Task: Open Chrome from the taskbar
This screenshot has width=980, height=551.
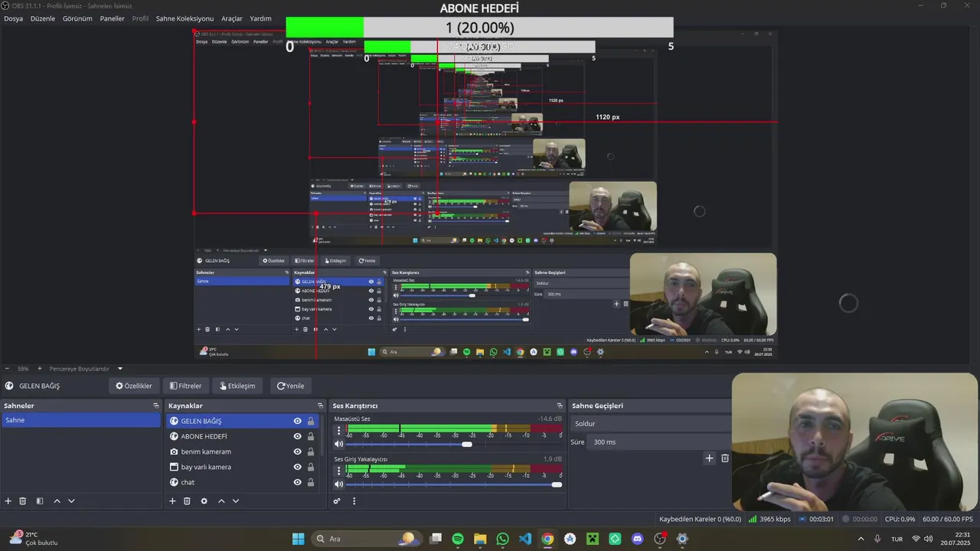Action: [547, 539]
